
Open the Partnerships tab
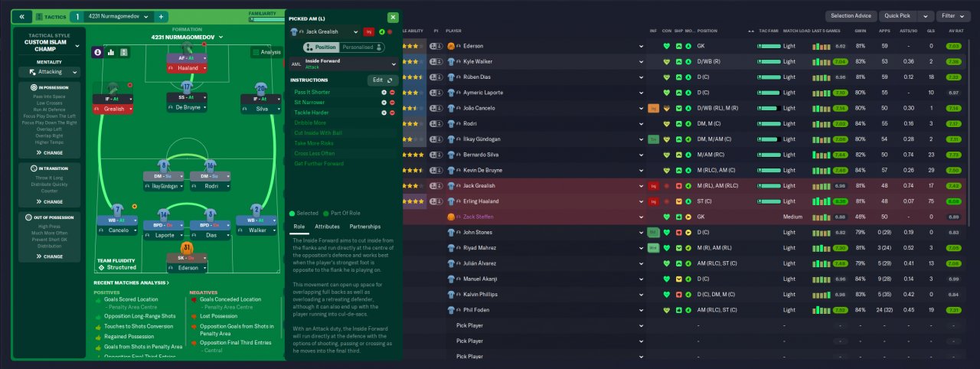364,227
